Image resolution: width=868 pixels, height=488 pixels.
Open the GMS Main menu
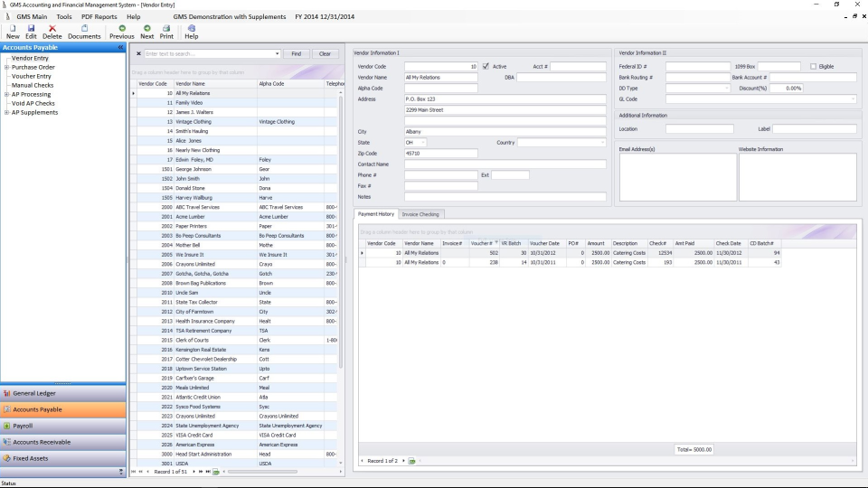coord(32,16)
